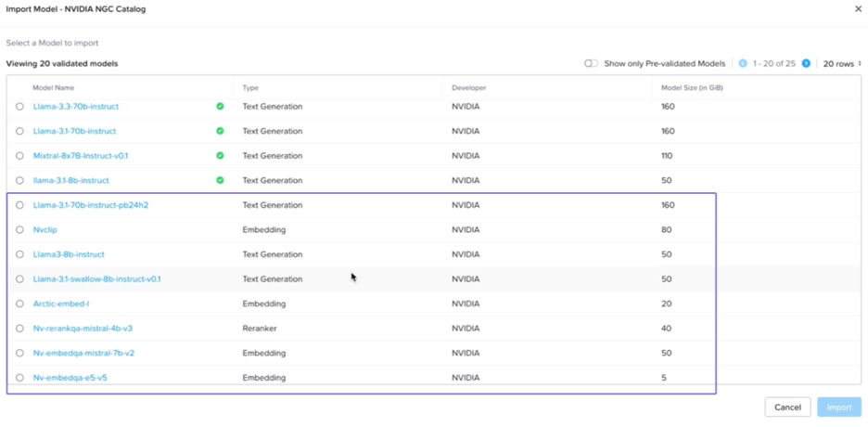Open Nv-embedqa-mistral-7b-v2 model link
The image size is (868, 427).
point(83,353)
